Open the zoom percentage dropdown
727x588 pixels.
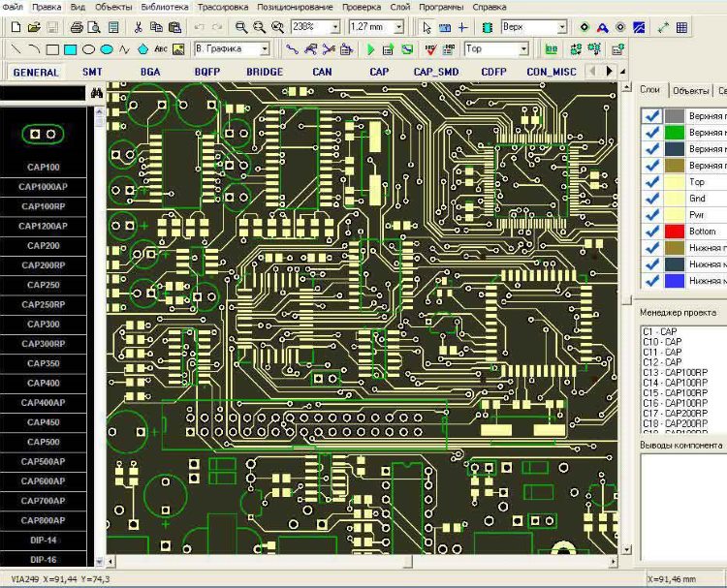tap(335, 27)
